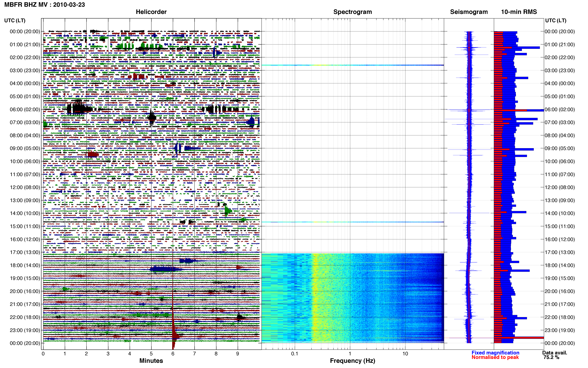Click the Helicorder panel heading
Viewport: 588px width, 368px height.
(151, 12)
